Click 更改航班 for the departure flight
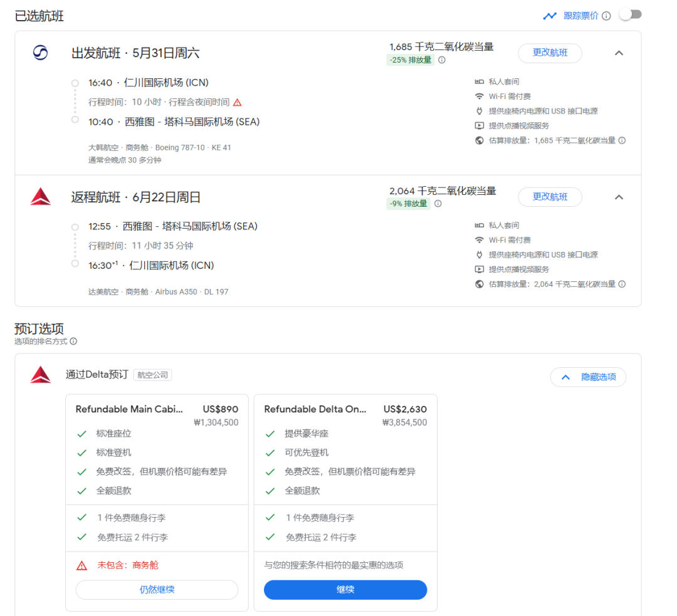Image resolution: width=677 pixels, height=616 pixels. click(550, 53)
